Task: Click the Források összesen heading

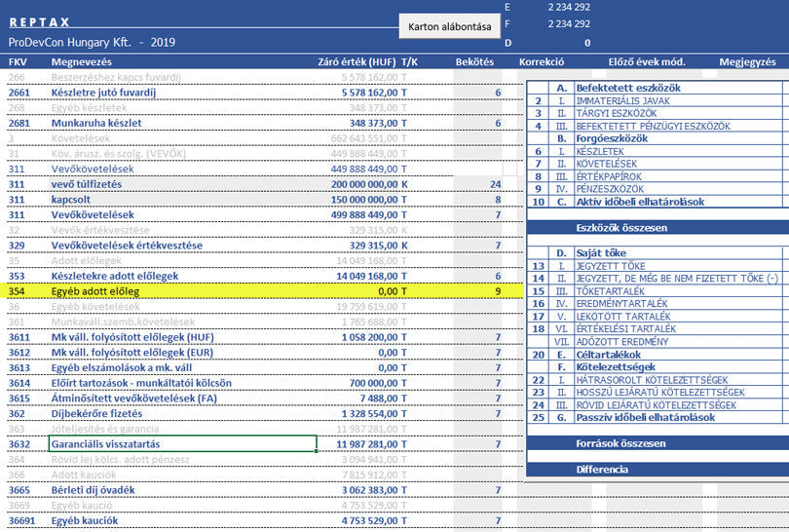Action: click(x=621, y=443)
